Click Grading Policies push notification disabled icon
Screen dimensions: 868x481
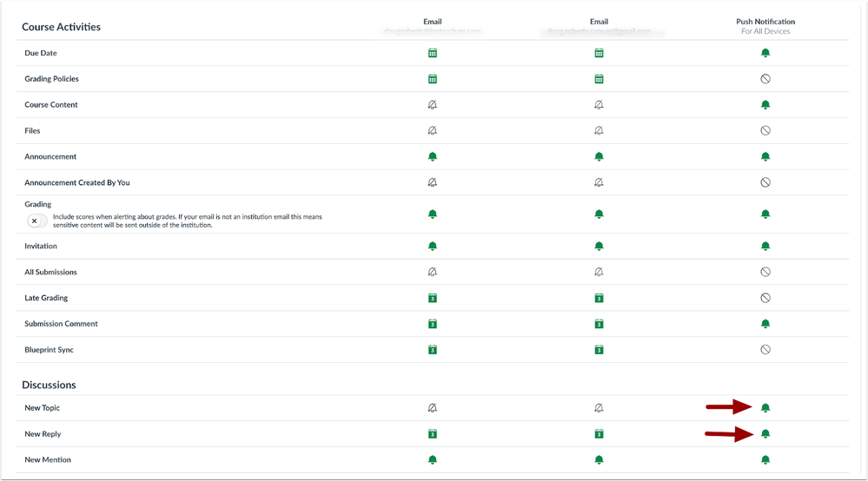[x=765, y=79]
